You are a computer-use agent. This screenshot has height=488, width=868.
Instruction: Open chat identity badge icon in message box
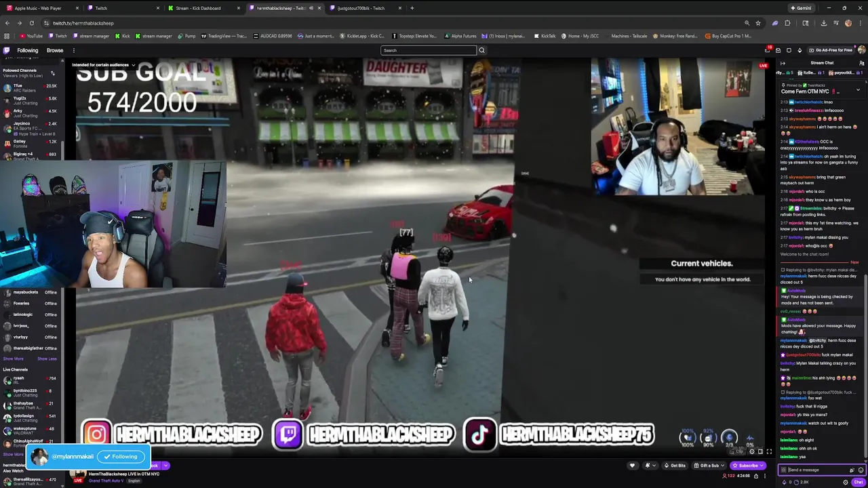click(783, 470)
